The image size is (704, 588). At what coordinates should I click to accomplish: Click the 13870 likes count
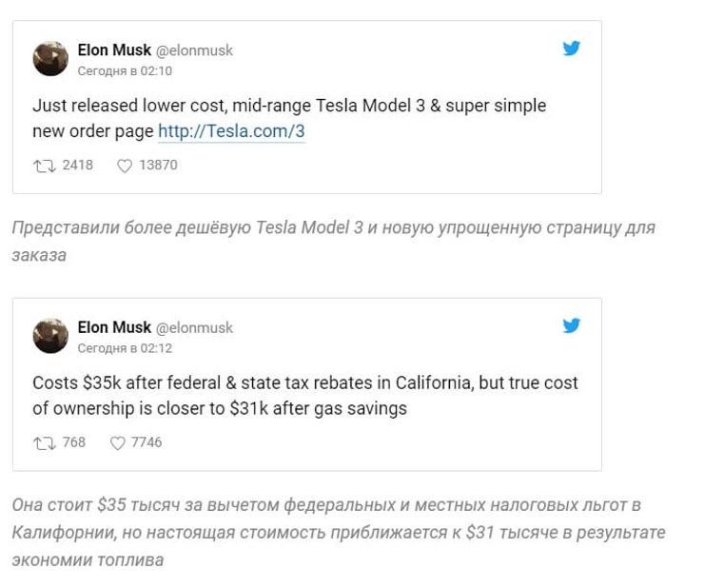[x=158, y=166]
